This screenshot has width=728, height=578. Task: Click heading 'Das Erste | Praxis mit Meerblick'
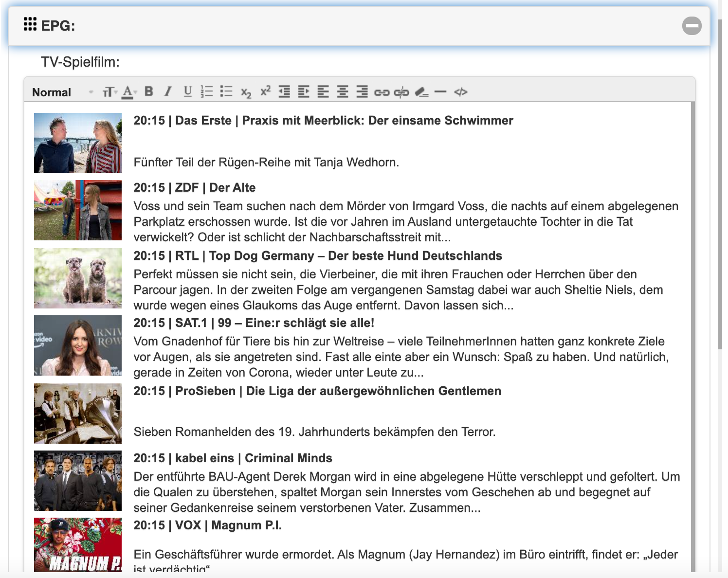(324, 121)
